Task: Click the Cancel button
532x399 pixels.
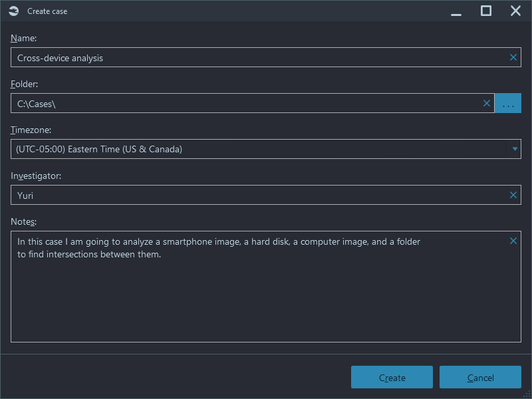Action: click(480, 377)
